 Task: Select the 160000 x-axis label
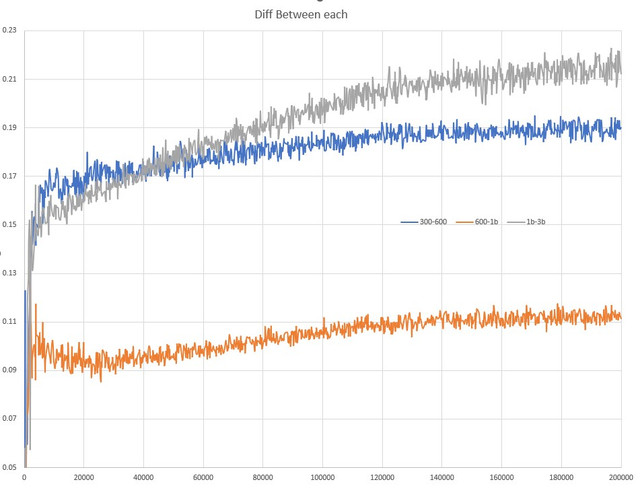501,477
